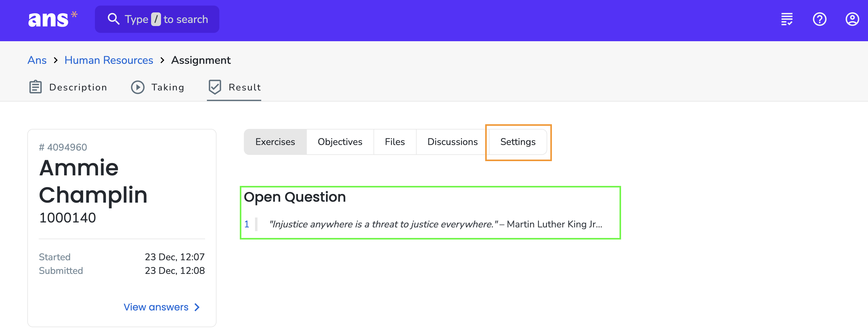
Task: Open the user account profile icon
Action: (852, 19)
